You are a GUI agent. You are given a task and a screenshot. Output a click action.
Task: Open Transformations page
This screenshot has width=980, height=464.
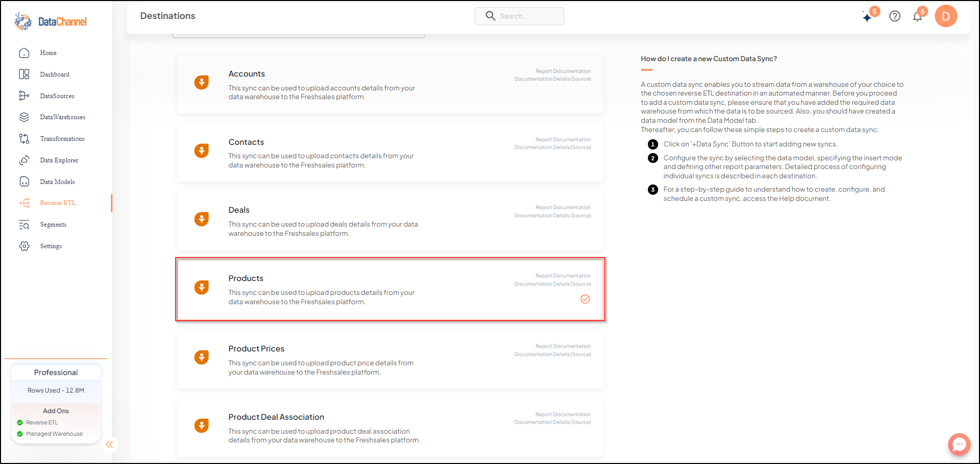63,139
